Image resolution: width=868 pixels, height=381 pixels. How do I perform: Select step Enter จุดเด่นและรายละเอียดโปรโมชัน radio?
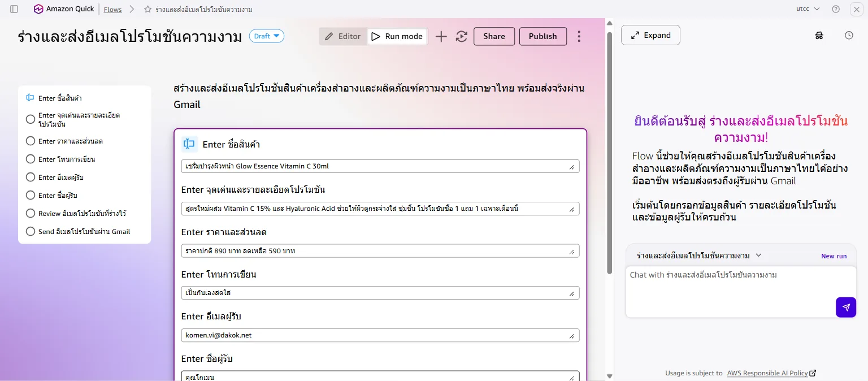pos(31,119)
